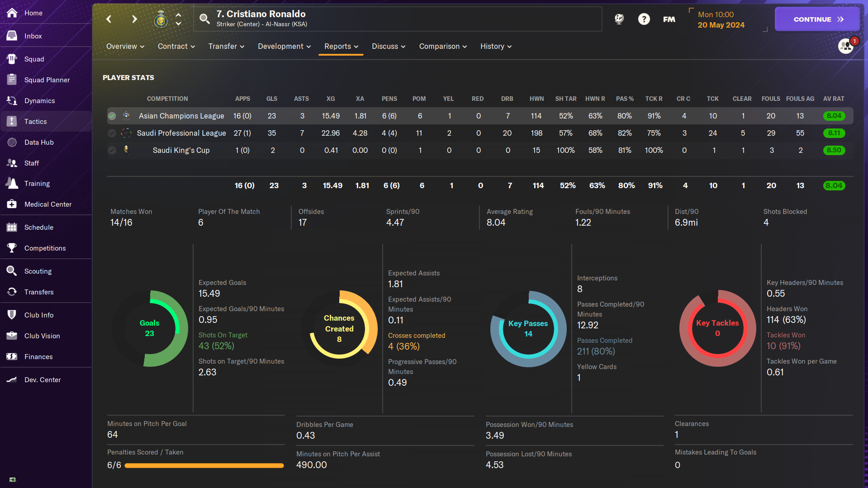Select Finances in the sidebar
Viewport: 868px width, 488px height.
[x=46, y=356]
